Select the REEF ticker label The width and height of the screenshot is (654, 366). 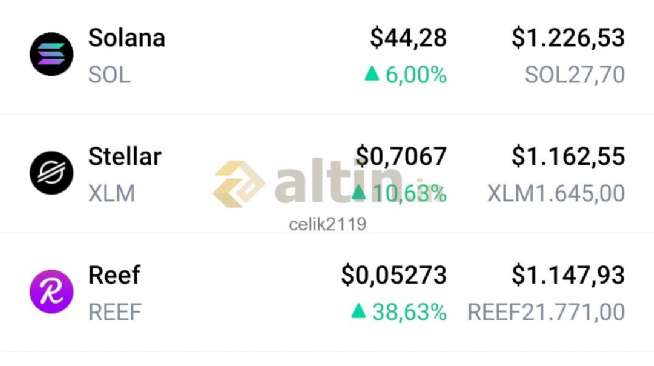[115, 312]
